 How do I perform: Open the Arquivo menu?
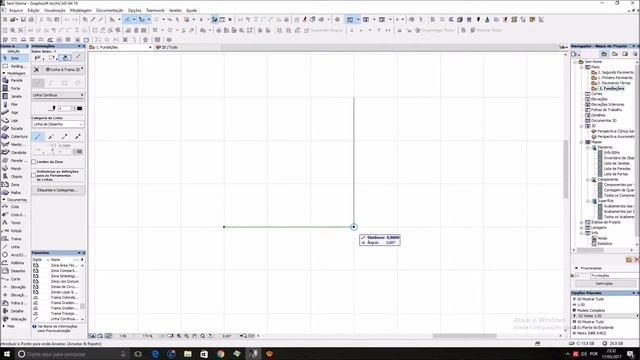[x=16, y=10]
